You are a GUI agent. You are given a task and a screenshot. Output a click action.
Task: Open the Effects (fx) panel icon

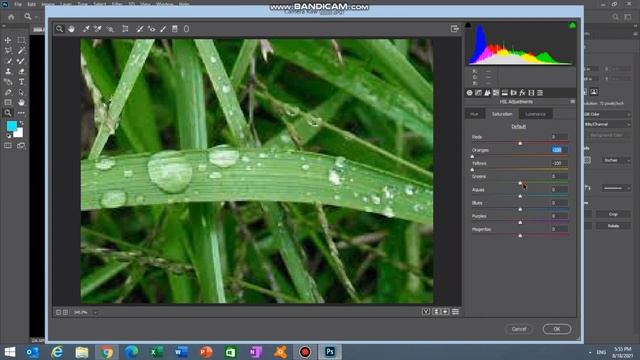coord(522,93)
